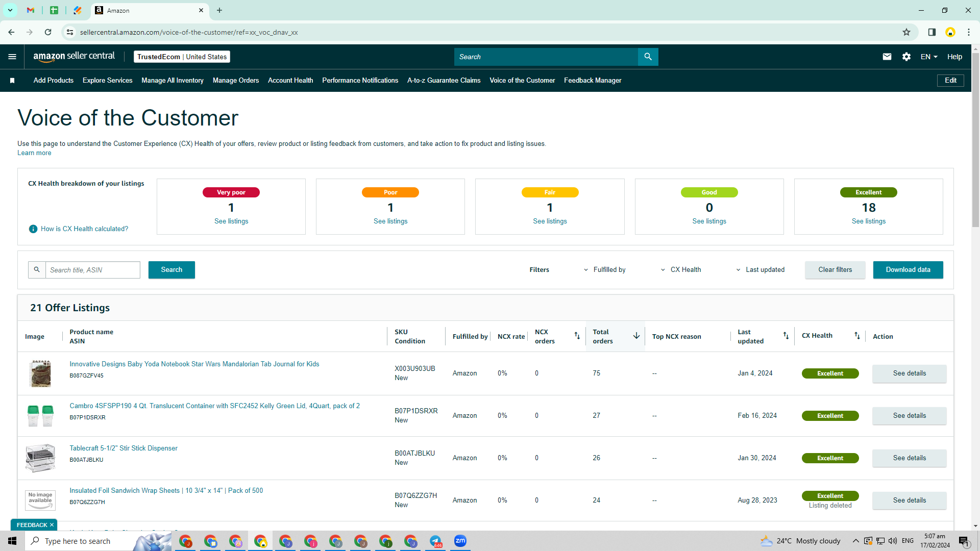This screenshot has width=980, height=551.
Task: See listings under Excellent
Action: click(869, 221)
